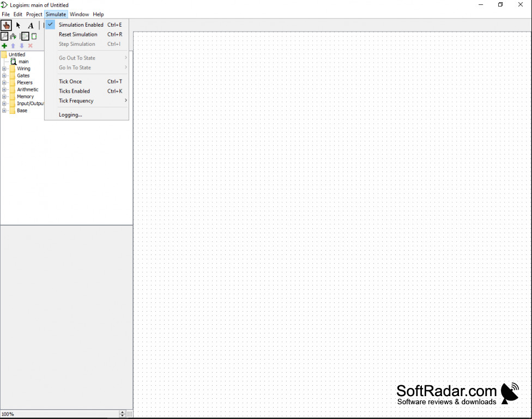Image resolution: width=532 pixels, height=419 pixels.
Task: Increase zoom with stepper up arrow
Action: [x=122, y=412]
